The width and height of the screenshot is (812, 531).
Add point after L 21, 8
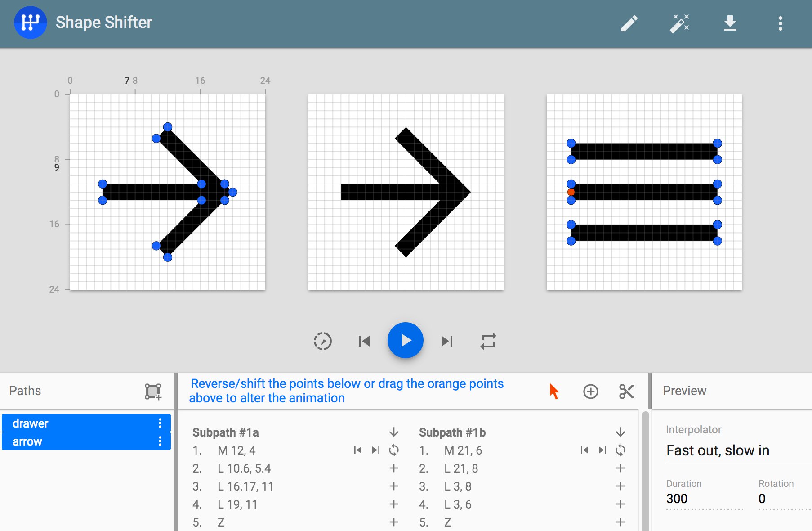click(x=620, y=468)
